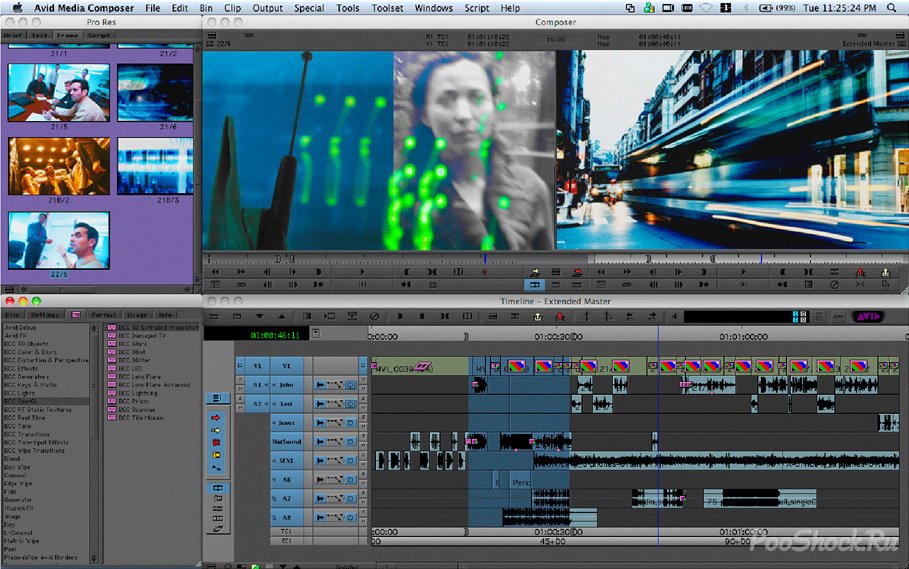The width and height of the screenshot is (909, 569).
Task: Click red Overwrite button between monitors
Action: click(577, 272)
